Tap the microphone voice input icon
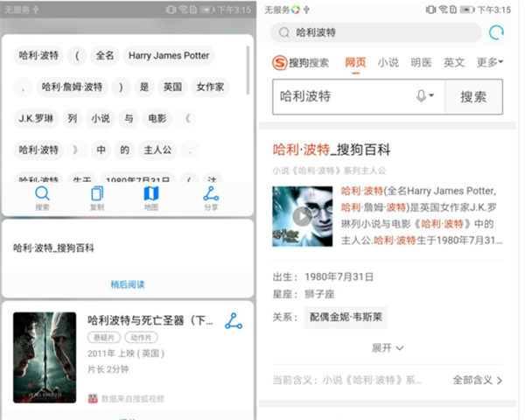The height and width of the screenshot is (420, 525). point(424,96)
